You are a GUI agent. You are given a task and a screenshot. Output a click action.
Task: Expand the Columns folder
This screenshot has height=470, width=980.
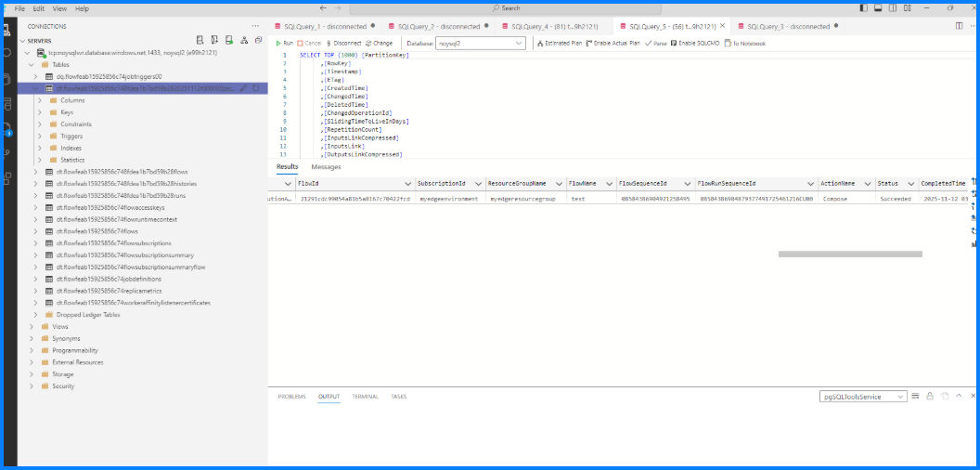40,100
